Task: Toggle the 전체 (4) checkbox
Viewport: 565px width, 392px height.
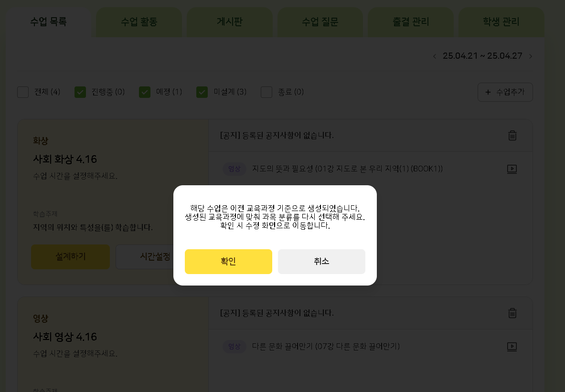Action: (x=23, y=92)
